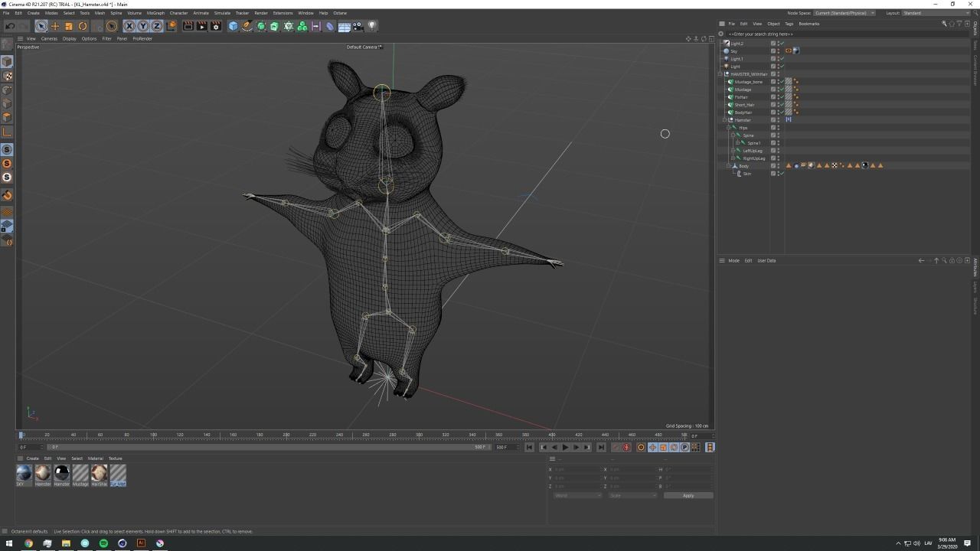Screen dimensions: 980x551
Task: Open Edit Render Settings icon
Action: [216, 26]
